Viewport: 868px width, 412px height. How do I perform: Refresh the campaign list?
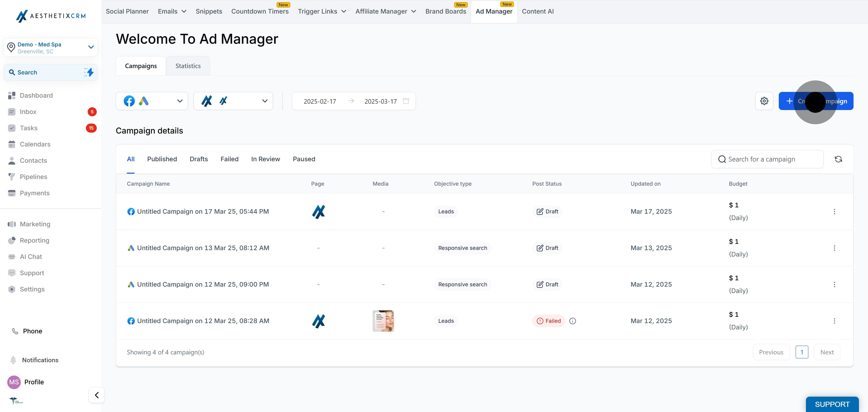[x=838, y=159]
